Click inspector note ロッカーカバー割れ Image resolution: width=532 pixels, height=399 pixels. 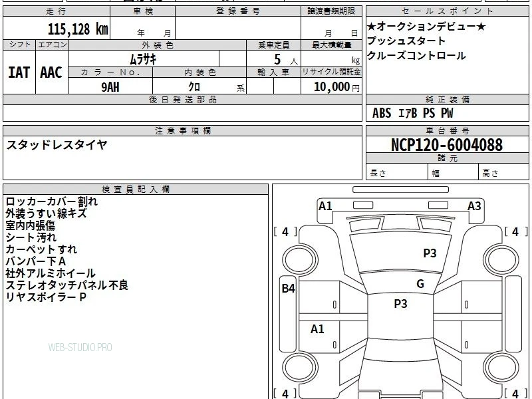point(52,201)
